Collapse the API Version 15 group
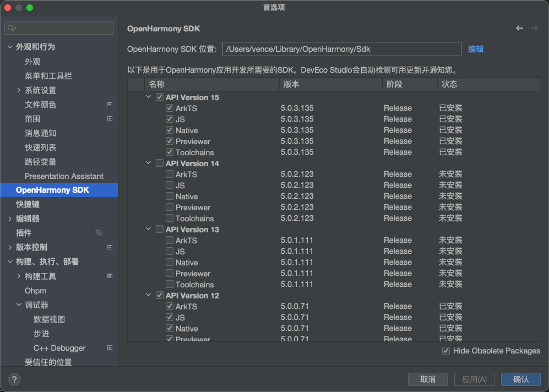The width and height of the screenshot is (549, 392). click(149, 97)
